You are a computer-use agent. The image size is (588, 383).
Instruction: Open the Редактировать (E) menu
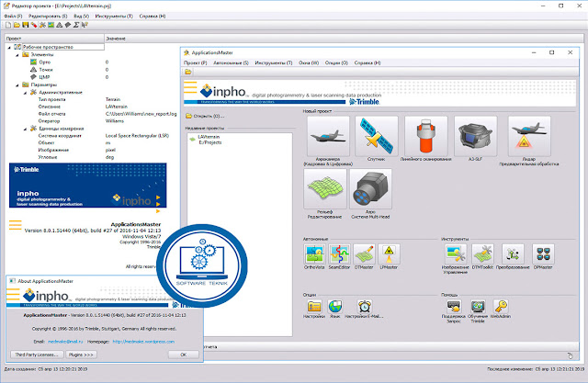pos(48,17)
